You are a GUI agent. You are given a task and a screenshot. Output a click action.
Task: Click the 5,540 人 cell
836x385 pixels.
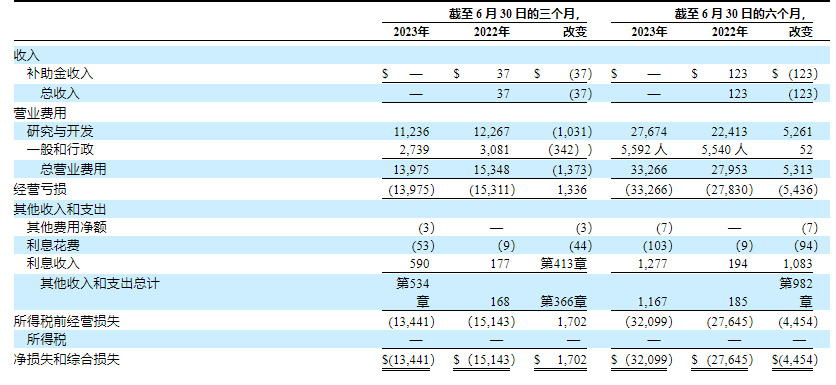(x=724, y=150)
